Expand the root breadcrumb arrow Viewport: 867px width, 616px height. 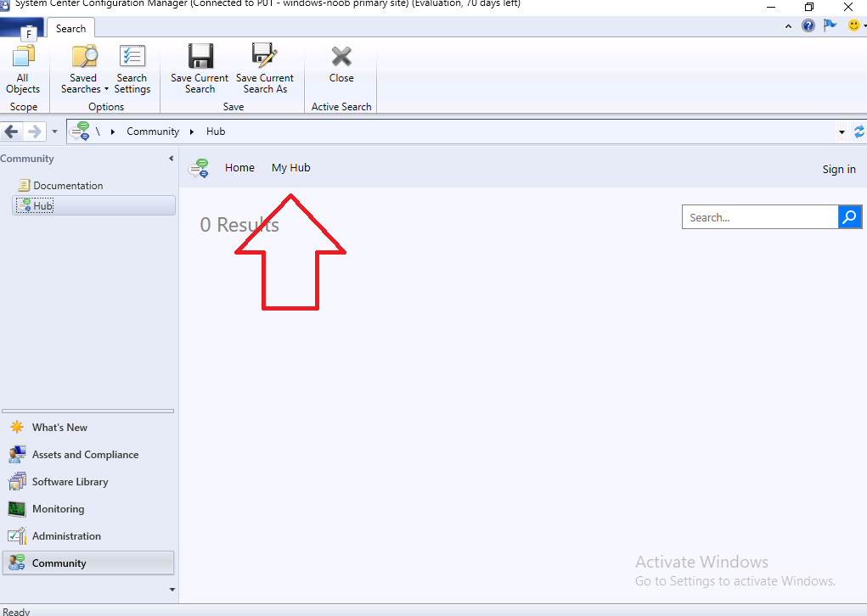113,132
